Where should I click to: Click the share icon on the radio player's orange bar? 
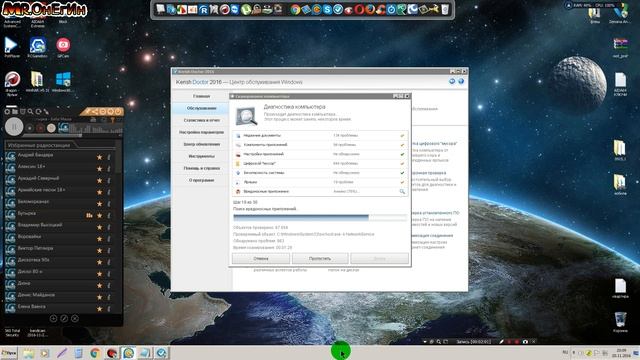(x=95, y=111)
